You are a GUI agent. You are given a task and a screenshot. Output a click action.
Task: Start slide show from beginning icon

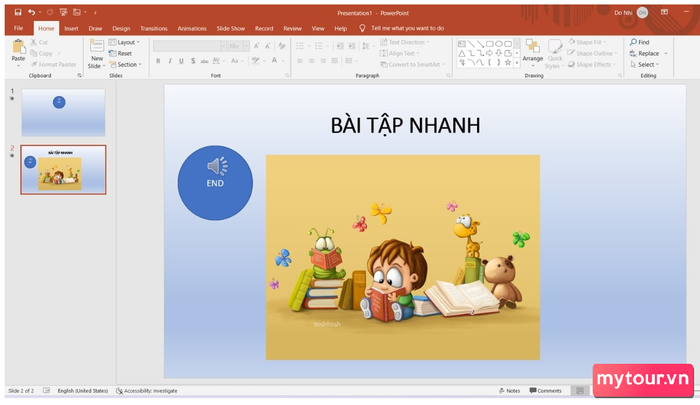[x=63, y=13]
